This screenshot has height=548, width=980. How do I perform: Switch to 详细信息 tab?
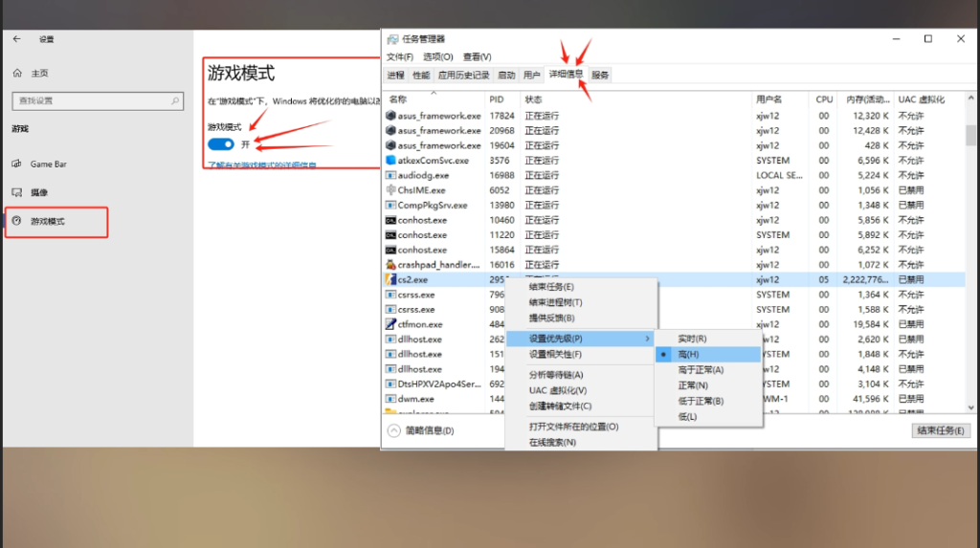[x=566, y=75]
